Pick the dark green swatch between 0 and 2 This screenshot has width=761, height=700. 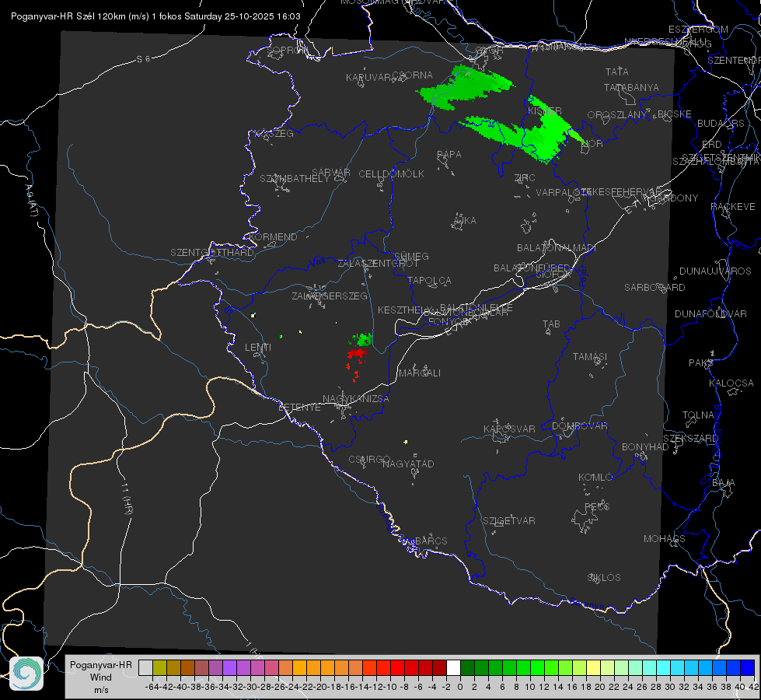click(x=467, y=667)
